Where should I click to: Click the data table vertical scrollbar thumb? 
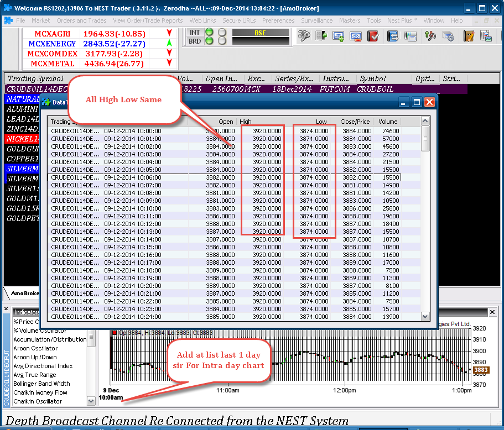coord(425,138)
